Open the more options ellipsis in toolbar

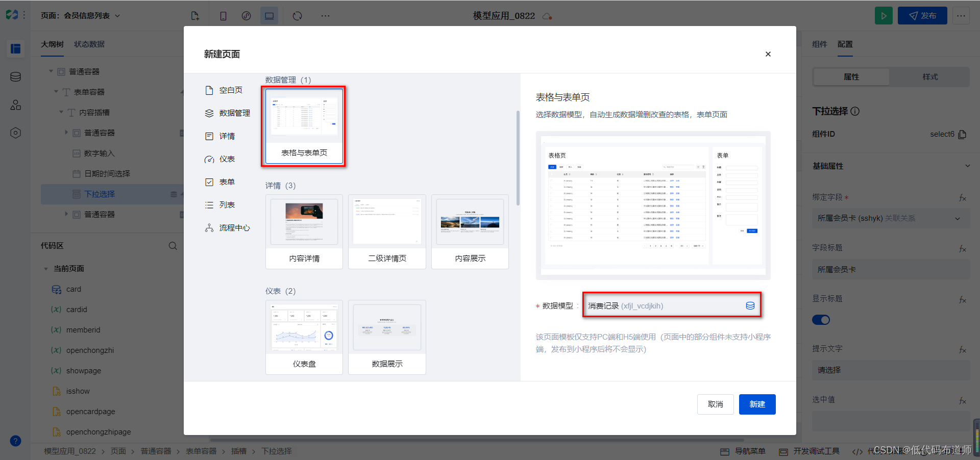click(325, 16)
